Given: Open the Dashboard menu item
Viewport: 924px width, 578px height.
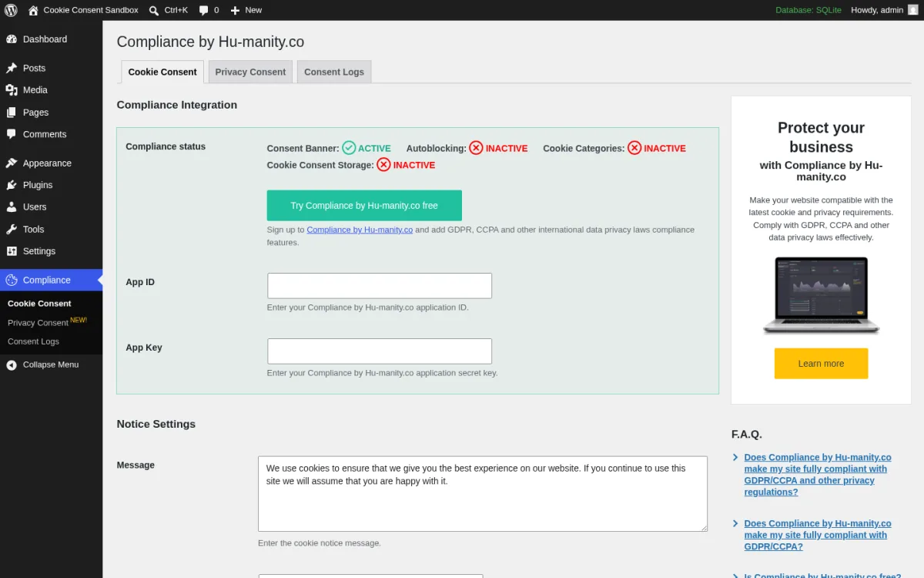Looking at the screenshot, I should (51, 39).
